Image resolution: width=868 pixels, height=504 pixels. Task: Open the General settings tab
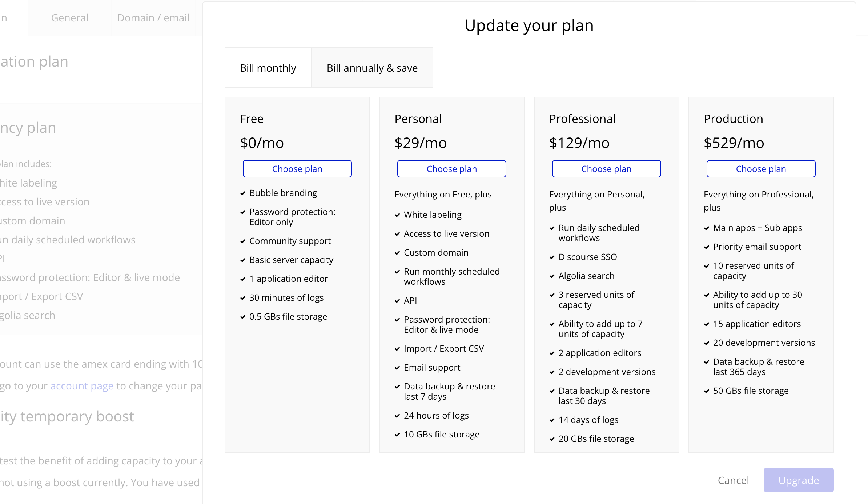tap(69, 18)
